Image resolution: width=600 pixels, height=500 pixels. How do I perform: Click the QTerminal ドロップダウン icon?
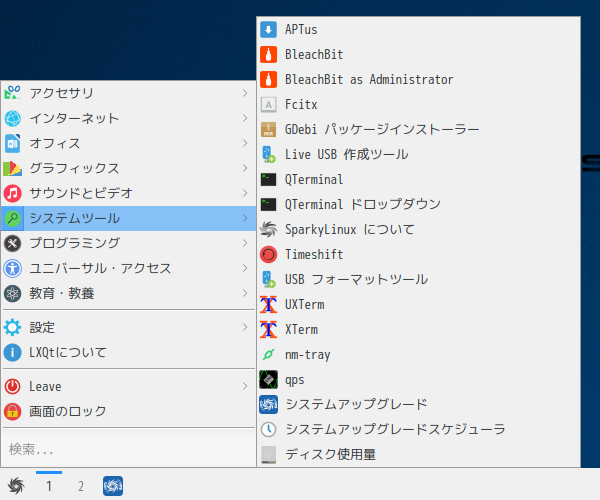coord(268,204)
